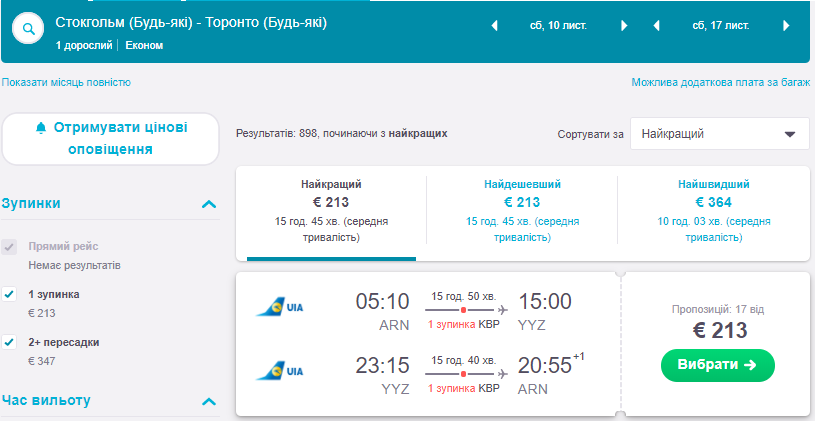Switch to the 'Найшвидший' tab

pyautogui.click(x=713, y=210)
